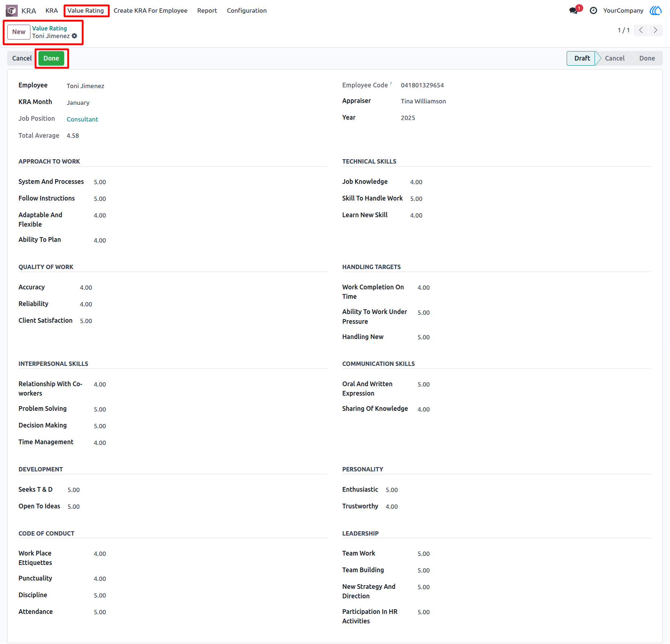Screen dimensions: 670x644
Task: Open the gear actions menu beside Toni Jimenez
Action: (x=74, y=36)
